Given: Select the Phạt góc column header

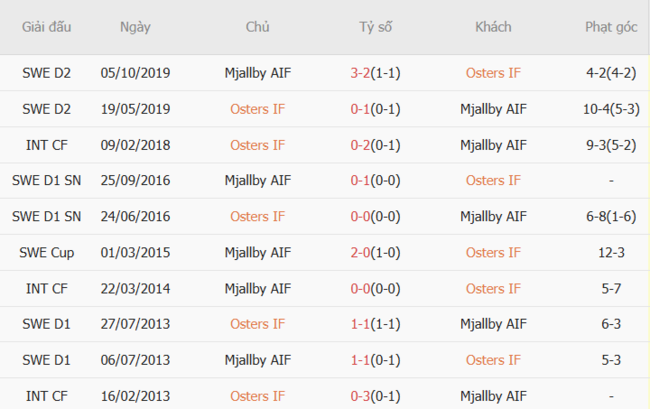Looking at the screenshot, I should coord(611,27).
